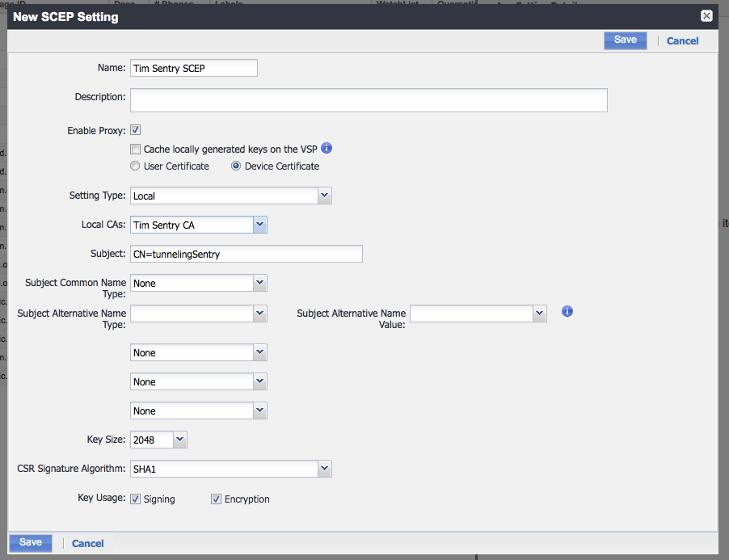Toggle the Encryption key usage checkbox
The height and width of the screenshot is (560, 729).
point(216,499)
